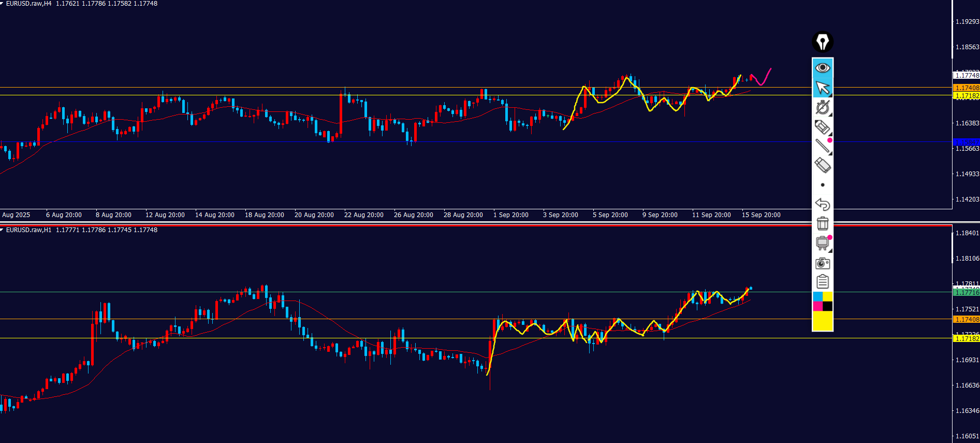Open the EURUSD.raw,H1 chart title arrow
980x443 pixels.
(x=3, y=230)
